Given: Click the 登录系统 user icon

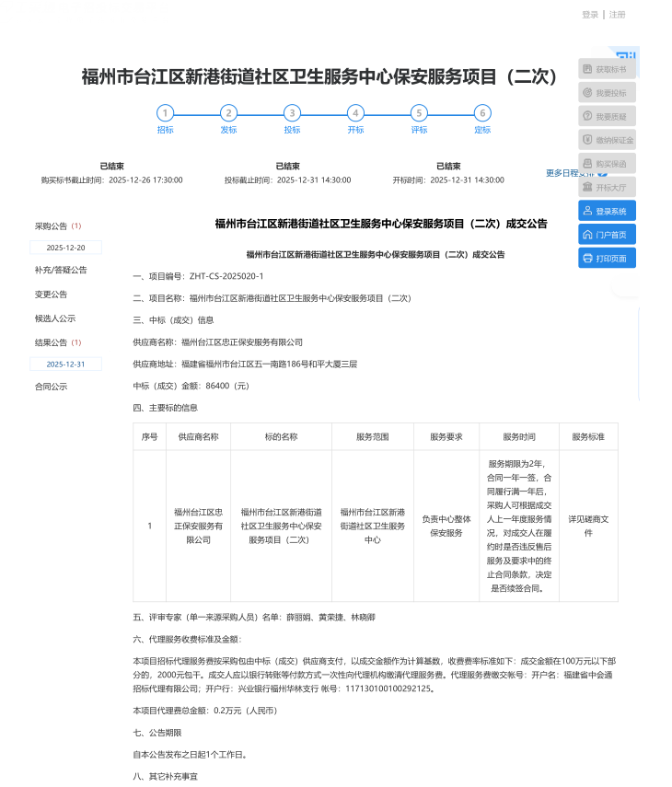Looking at the screenshot, I should coord(588,211).
